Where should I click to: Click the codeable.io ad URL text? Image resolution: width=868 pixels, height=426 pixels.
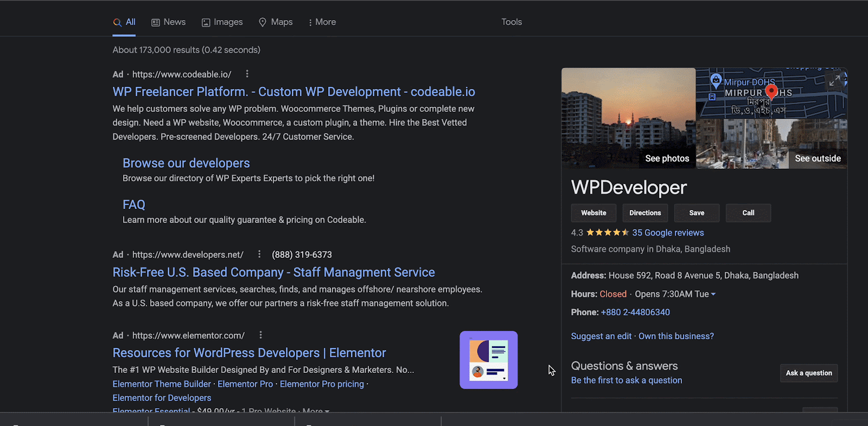coord(182,74)
